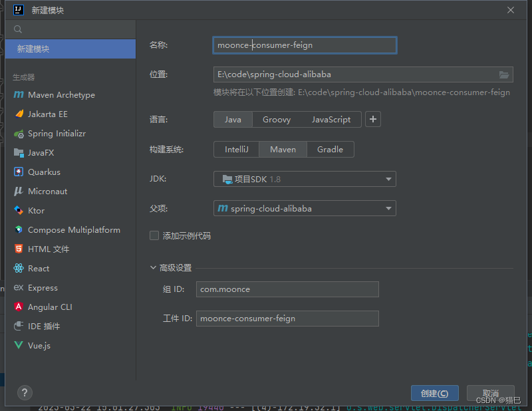This screenshot has width=532, height=411.
Task: Click the Micronaut mu icon
Action: (19, 192)
